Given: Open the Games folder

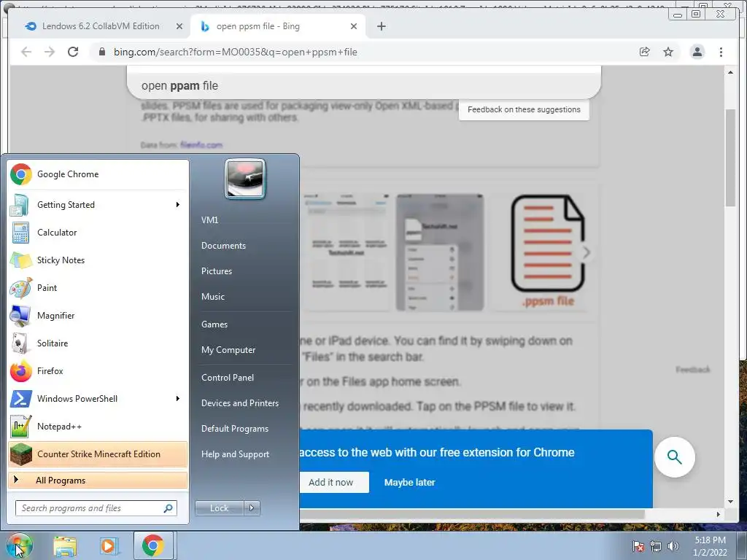Looking at the screenshot, I should tap(214, 324).
